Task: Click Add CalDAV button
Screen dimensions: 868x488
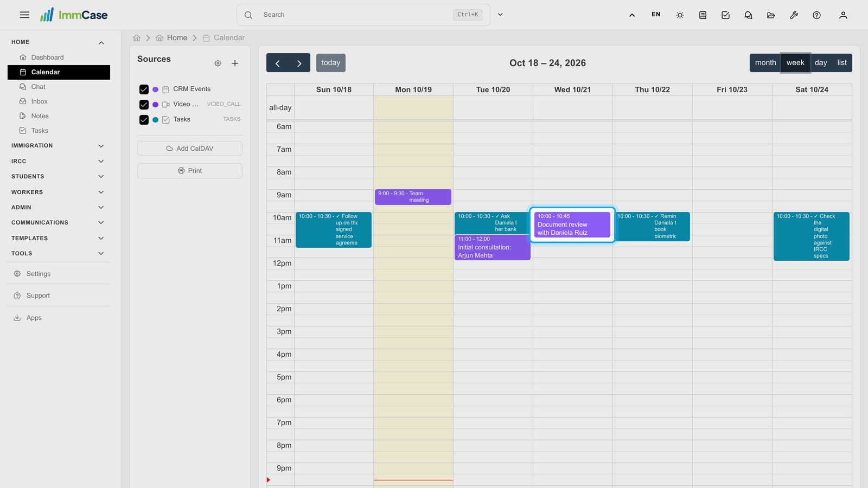Action: click(190, 149)
